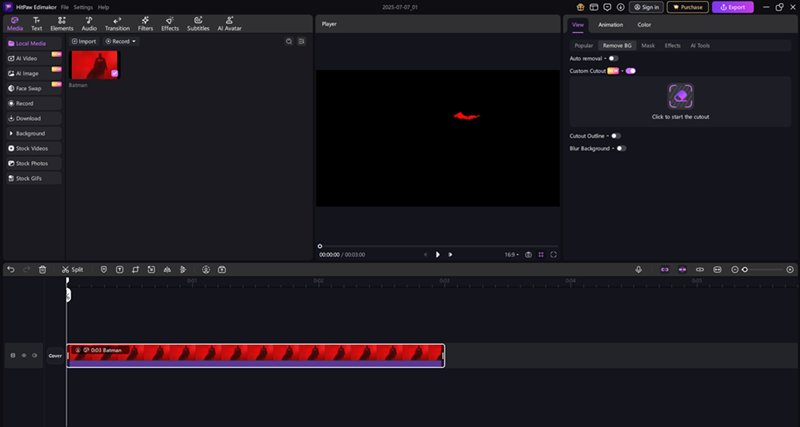Click the Purchase button
This screenshot has height=427, width=800.
coord(688,7)
